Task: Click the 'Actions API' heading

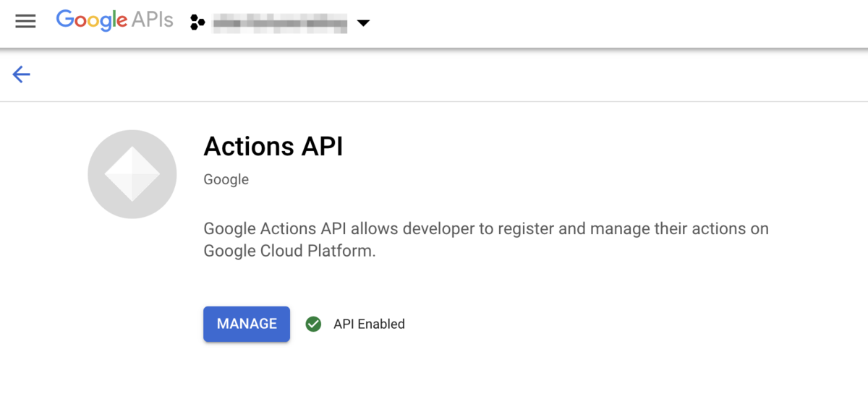Action: tap(273, 147)
